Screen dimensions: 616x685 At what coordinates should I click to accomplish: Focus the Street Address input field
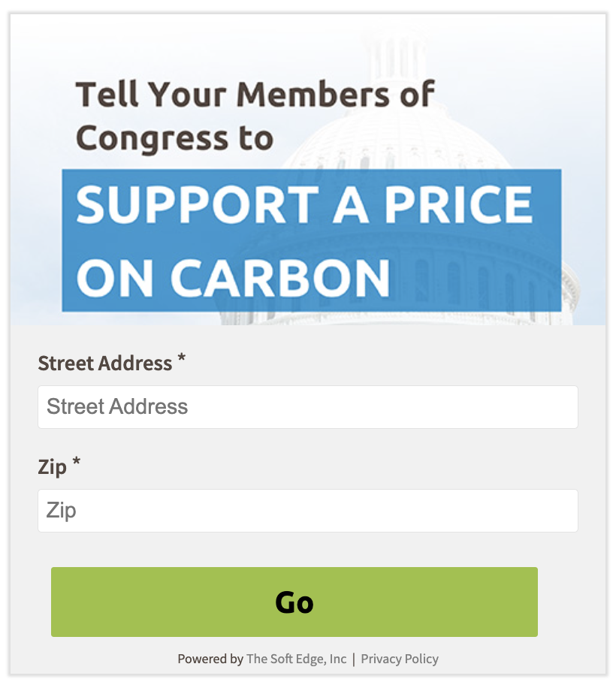click(x=307, y=407)
